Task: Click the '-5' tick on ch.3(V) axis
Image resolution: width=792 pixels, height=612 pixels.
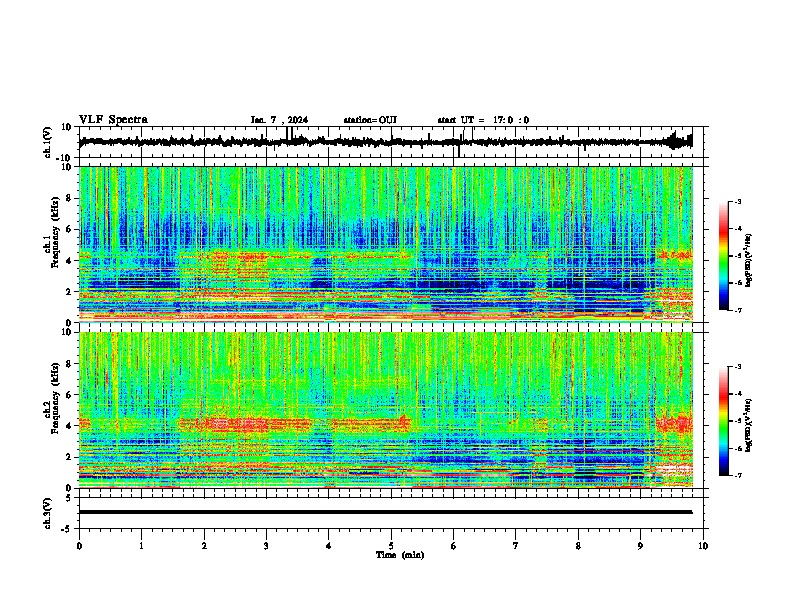Action: [x=67, y=529]
